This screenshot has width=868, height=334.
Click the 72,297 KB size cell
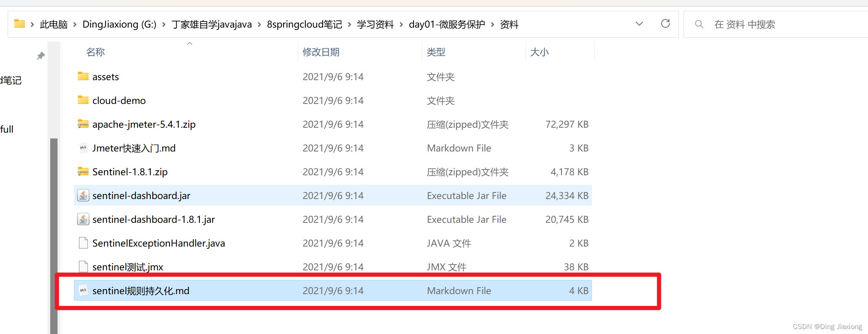(567, 124)
